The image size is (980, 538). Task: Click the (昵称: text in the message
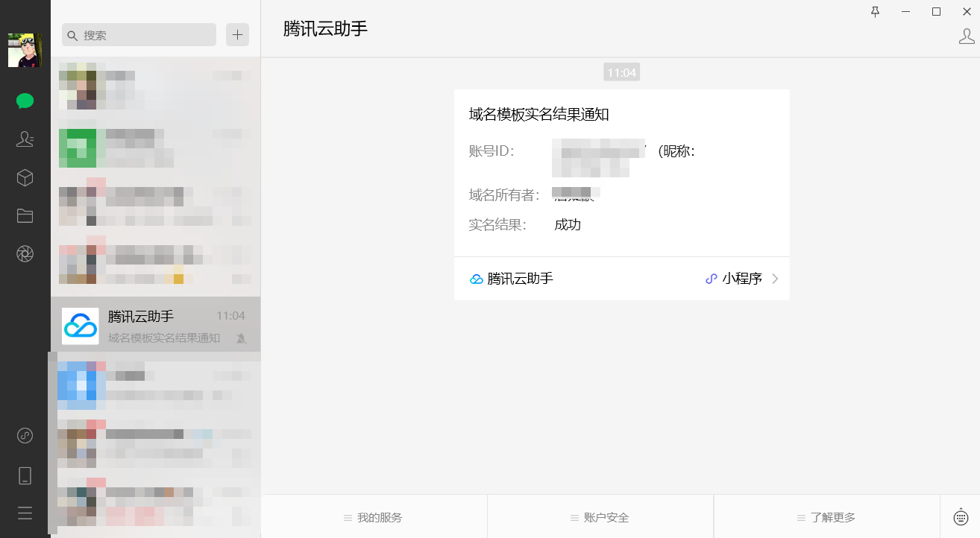[x=676, y=151]
